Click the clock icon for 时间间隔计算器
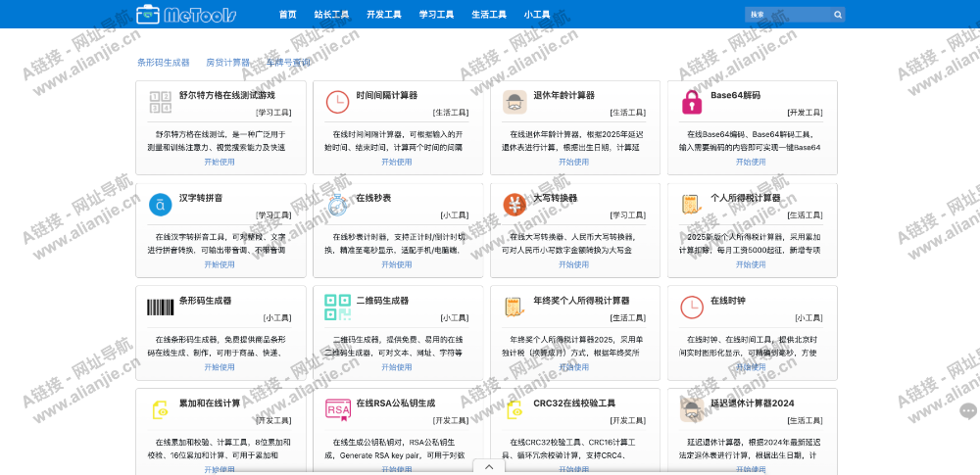This screenshot has width=980, height=475. click(337, 103)
